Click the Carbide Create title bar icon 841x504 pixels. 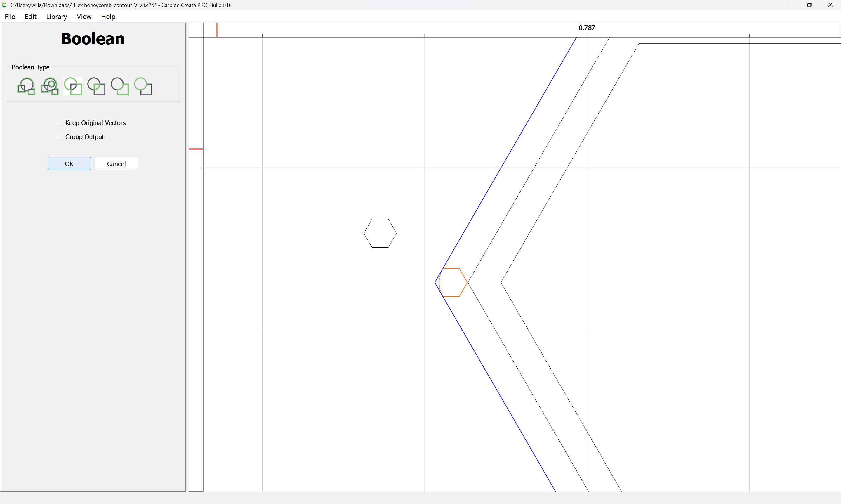click(x=4, y=5)
